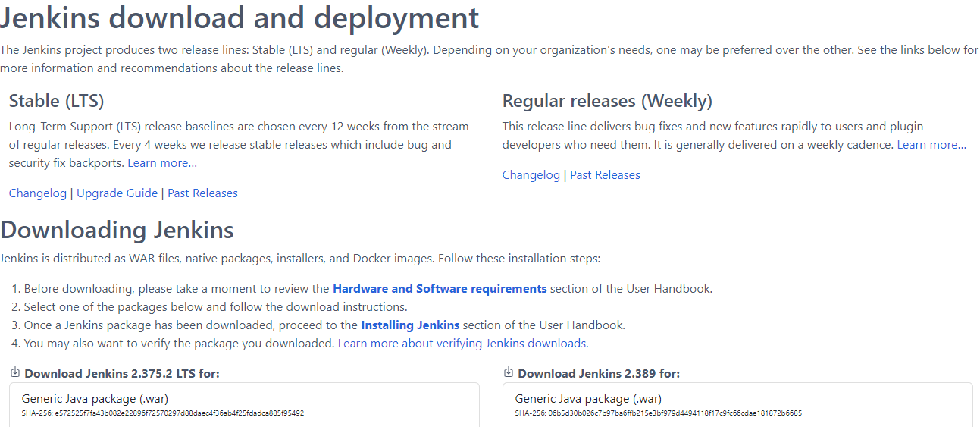This screenshot has height=427, width=980.
Task: Click the download icon beside Jenkins 2.375.2 LTS
Action: pyautogui.click(x=15, y=372)
